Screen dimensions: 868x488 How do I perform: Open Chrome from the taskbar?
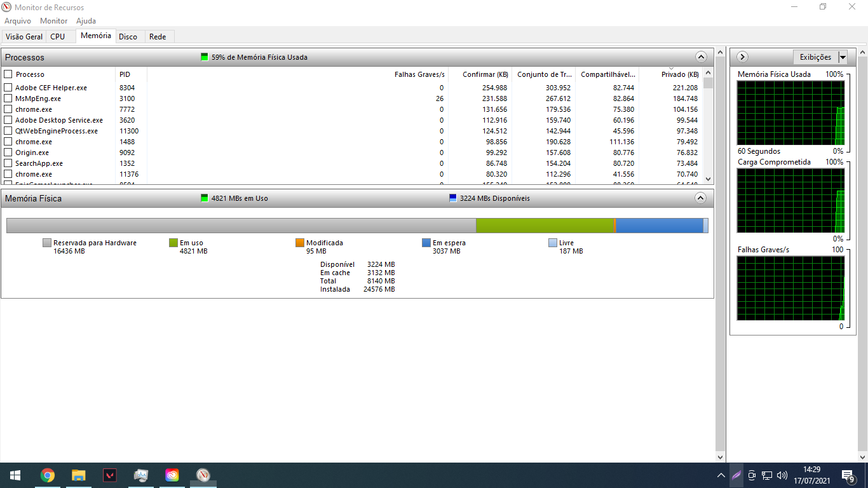47,475
